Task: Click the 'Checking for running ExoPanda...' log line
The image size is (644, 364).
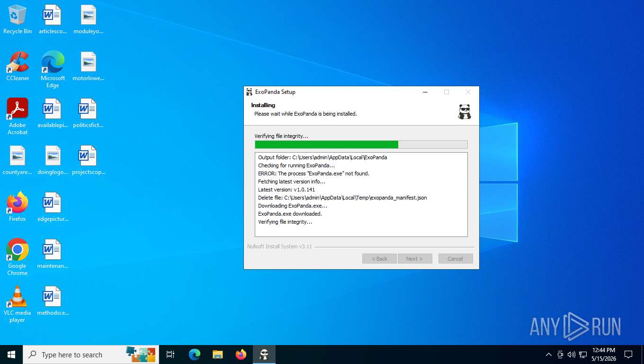Action: (296, 165)
